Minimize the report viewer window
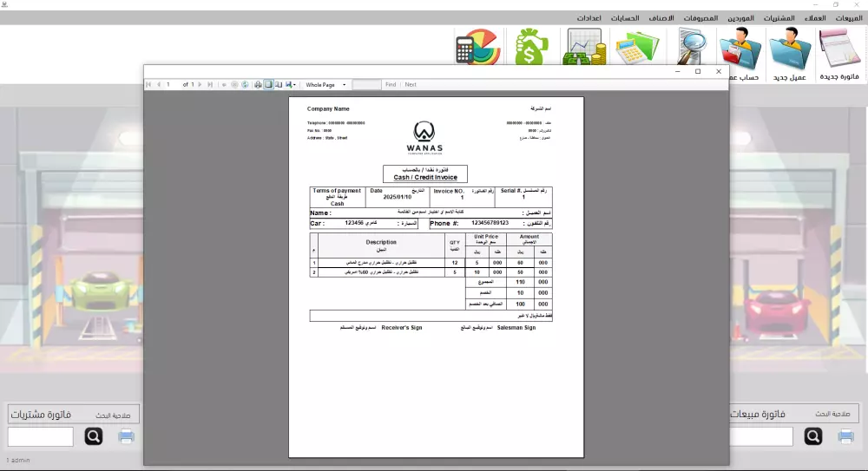This screenshot has width=868, height=471. 678,71
